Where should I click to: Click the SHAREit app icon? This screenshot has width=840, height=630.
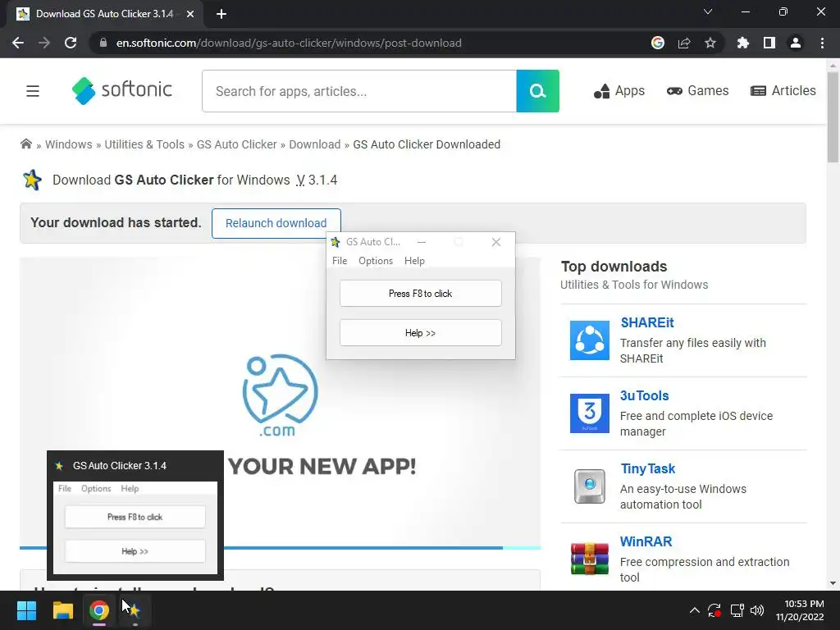[x=589, y=340]
